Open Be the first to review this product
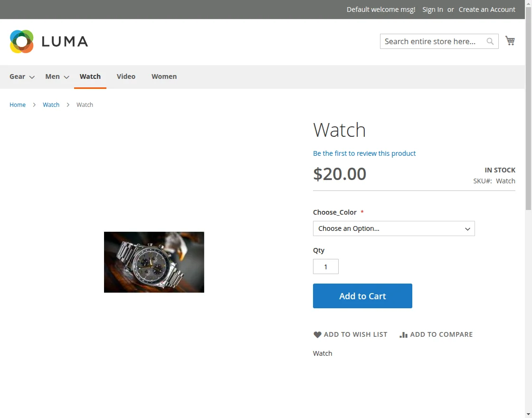Image resolution: width=532 pixels, height=418 pixels. [x=364, y=153]
